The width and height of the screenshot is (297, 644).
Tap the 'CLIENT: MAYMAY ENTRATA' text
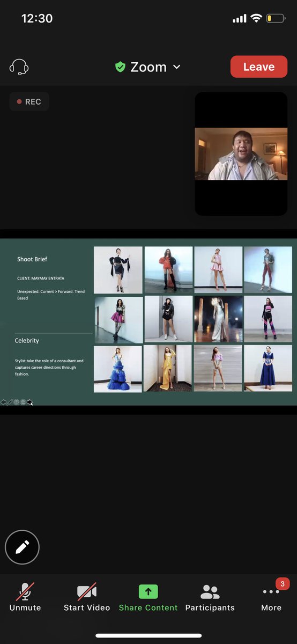coord(41,279)
